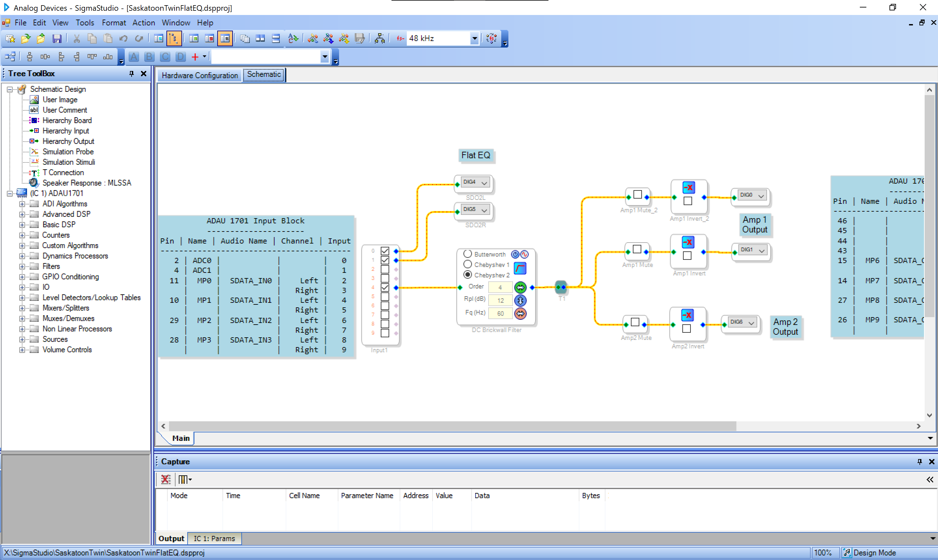Select the Chebyshev 2 radio button

pos(468,275)
